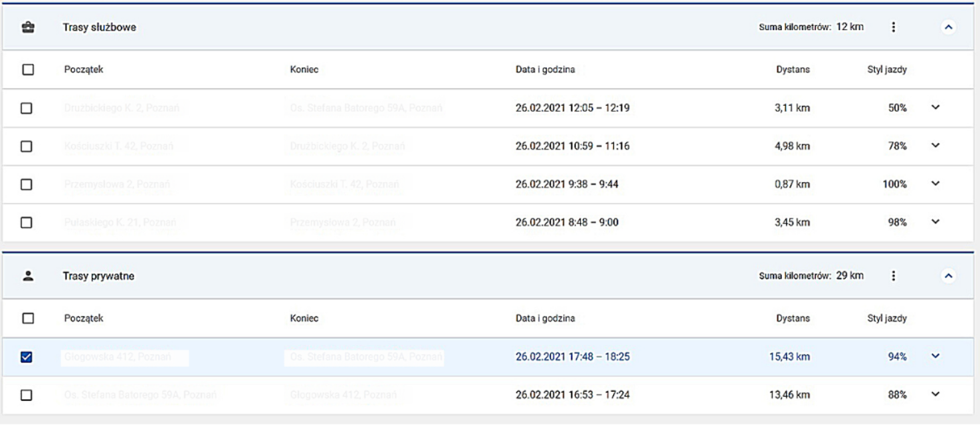Click the 26.02.2021 10:59 – 11:16 route row

click(x=572, y=146)
